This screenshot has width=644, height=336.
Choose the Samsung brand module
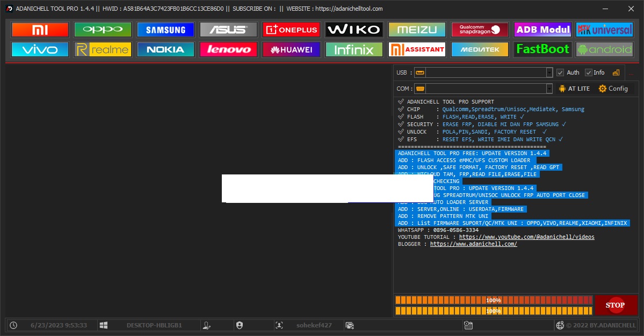coord(165,30)
